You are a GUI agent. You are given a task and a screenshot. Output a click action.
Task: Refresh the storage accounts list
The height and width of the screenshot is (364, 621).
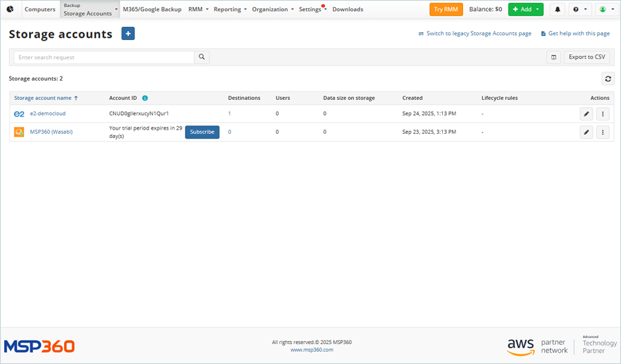pos(607,79)
